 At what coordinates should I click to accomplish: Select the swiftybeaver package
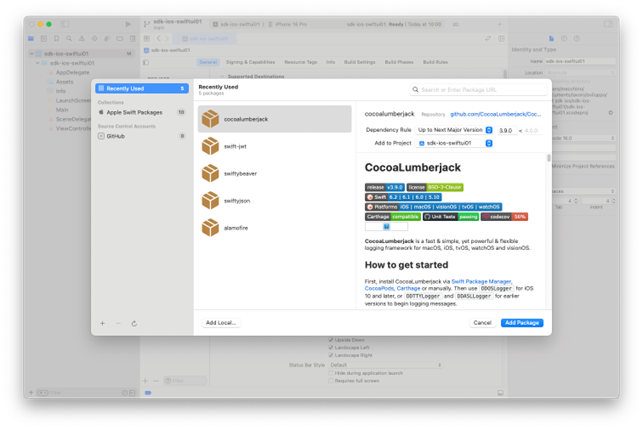[274, 173]
